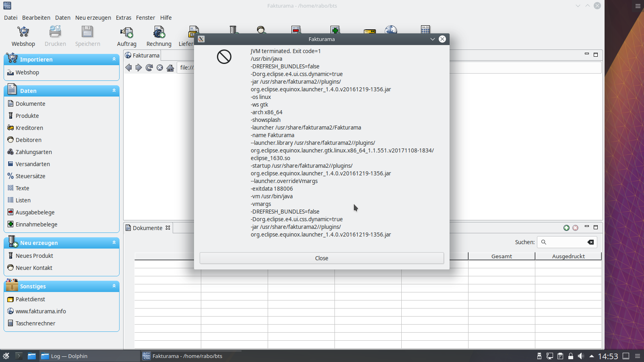Open the Webshop toolbar button

point(23,36)
